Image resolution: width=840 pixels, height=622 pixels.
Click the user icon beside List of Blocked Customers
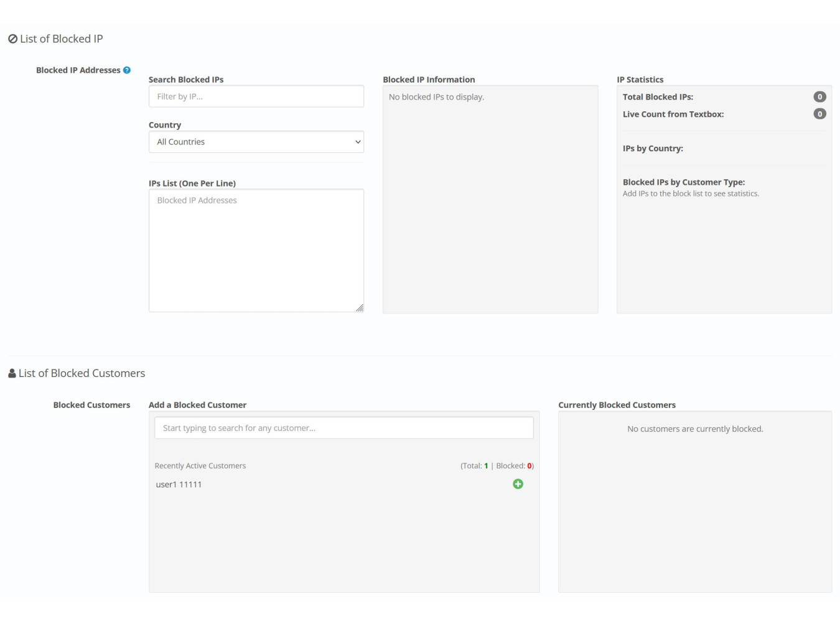click(12, 373)
